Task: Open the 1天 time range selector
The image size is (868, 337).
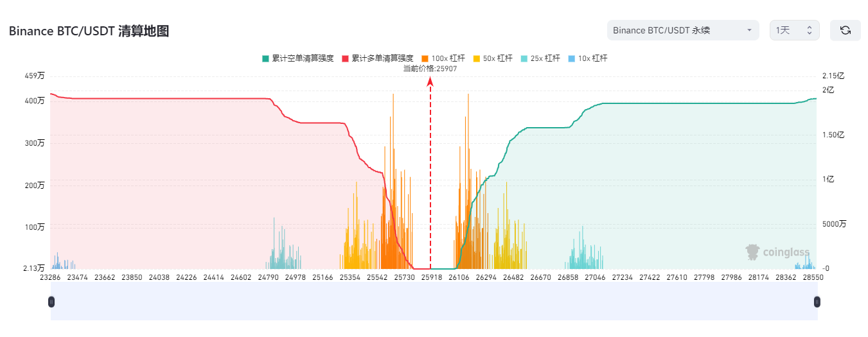Action: tap(794, 30)
